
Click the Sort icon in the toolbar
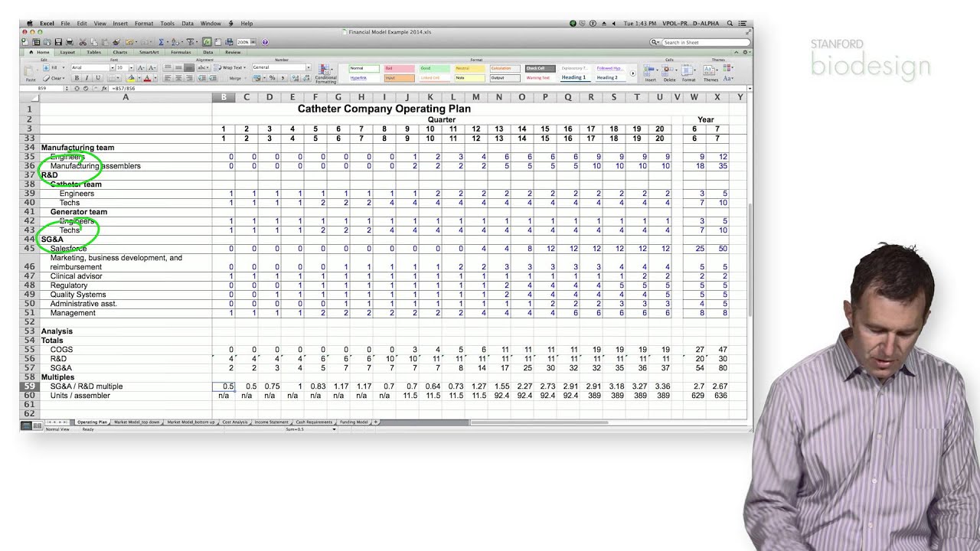point(175,42)
